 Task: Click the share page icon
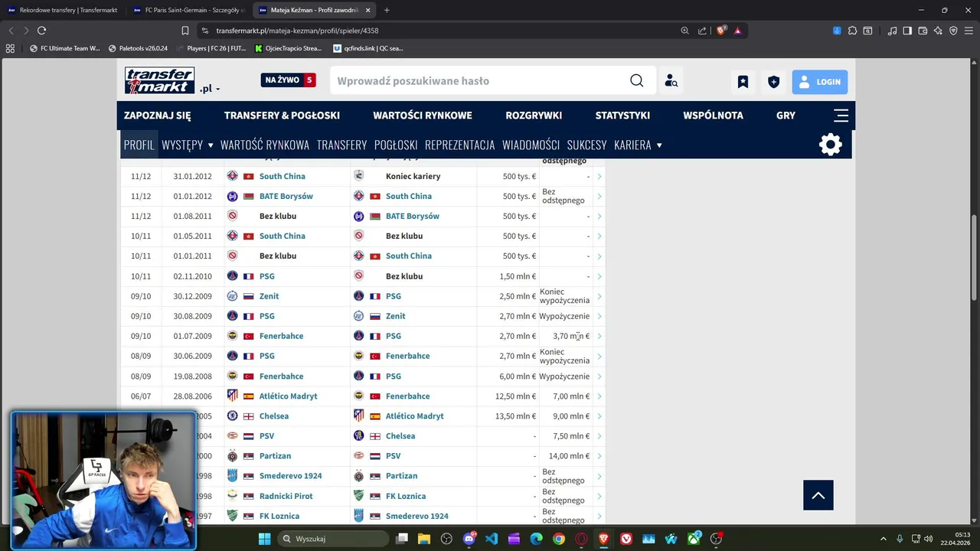[x=702, y=31]
